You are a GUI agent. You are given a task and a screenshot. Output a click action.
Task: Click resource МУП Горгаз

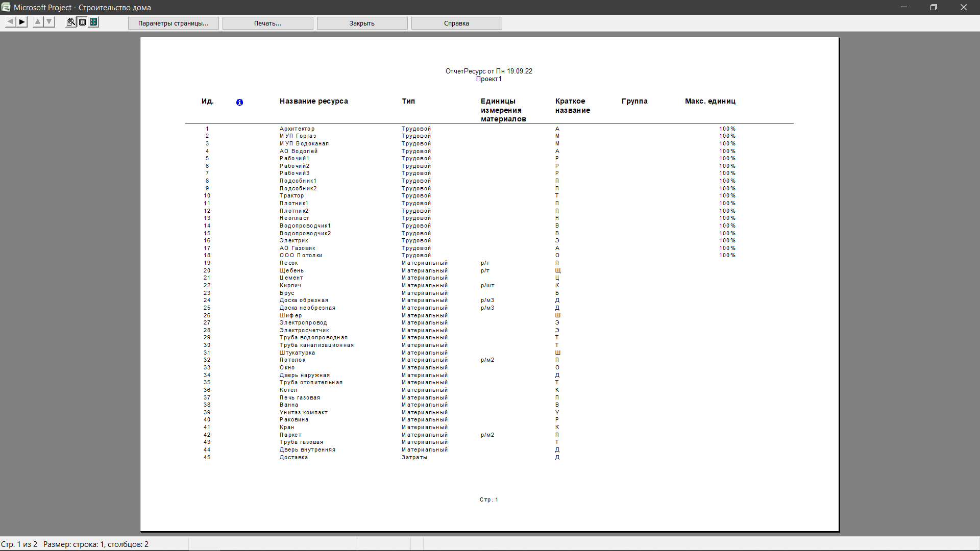[x=298, y=136]
